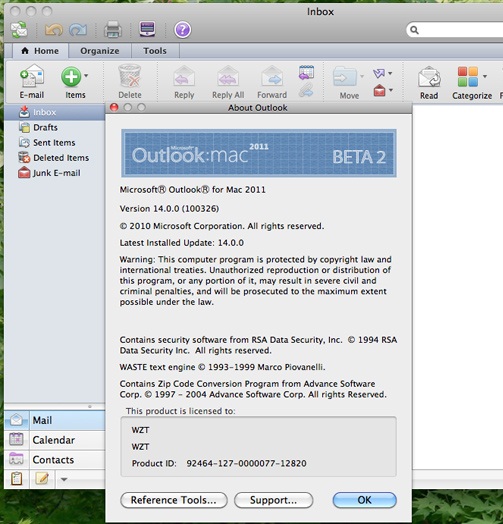Open the Categorize dropdown arrow
The height and width of the screenshot is (524, 503).
click(x=485, y=77)
